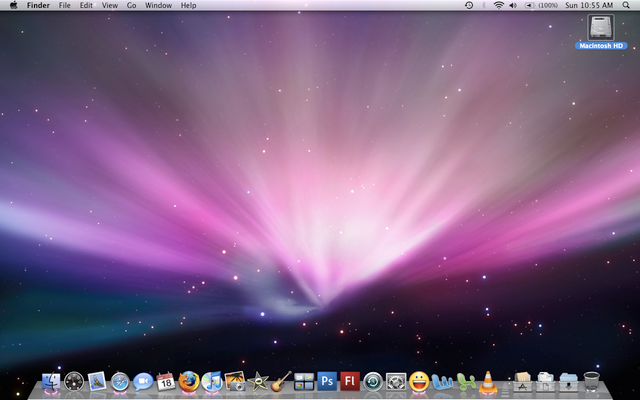Image resolution: width=640 pixels, height=400 pixels.
Task: Open Adobe Photoshop from the dock
Action: point(327,381)
